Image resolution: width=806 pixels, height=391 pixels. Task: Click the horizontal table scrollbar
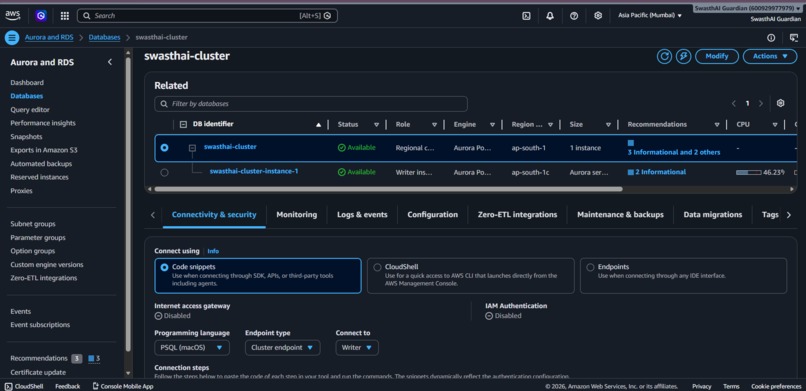(389, 189)
